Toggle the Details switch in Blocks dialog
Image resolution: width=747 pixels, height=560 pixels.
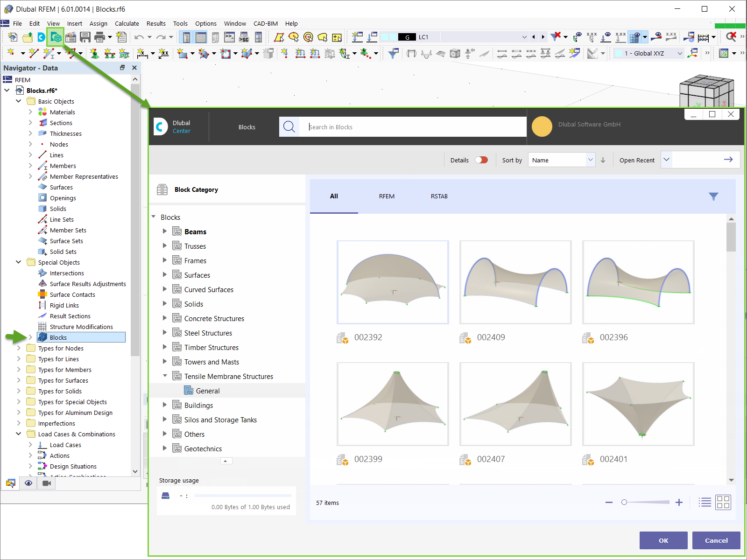pos(482,160)
